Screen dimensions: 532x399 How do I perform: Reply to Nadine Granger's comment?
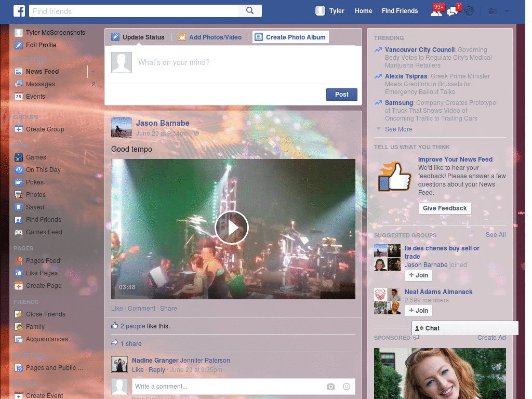click(x=157, y=370)
